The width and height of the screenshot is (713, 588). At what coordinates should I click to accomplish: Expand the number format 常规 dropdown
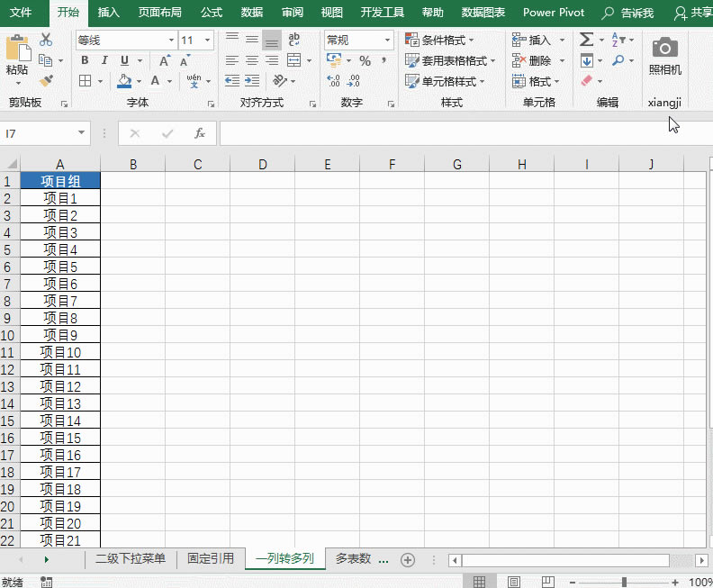point(358,41)
